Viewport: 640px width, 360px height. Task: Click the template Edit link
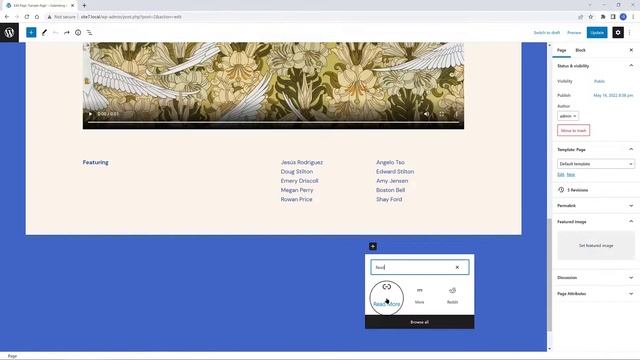pyautogui.click(x=560, y=174)
